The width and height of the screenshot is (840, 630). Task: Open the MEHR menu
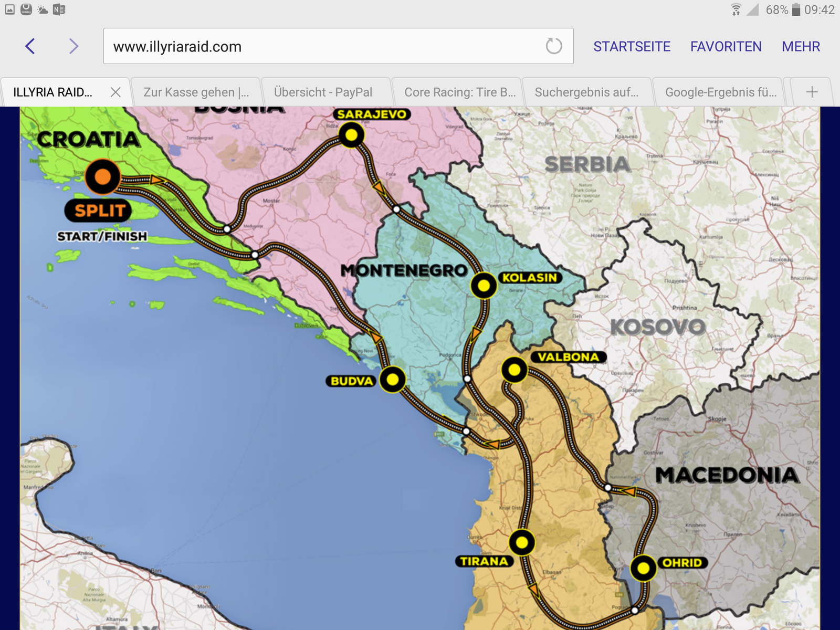pyautogui.click(x=801, y=46)
